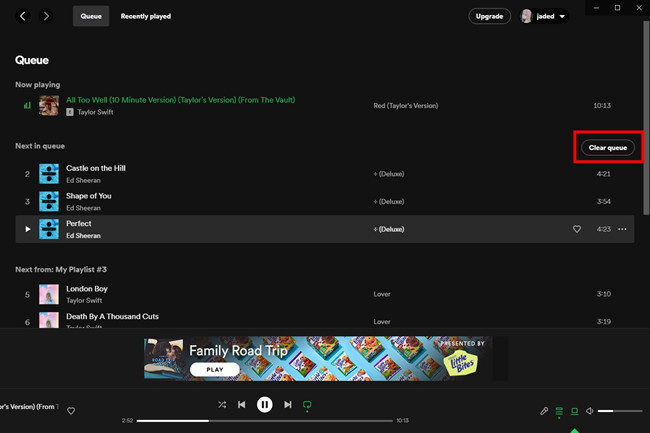
Task: Click Taylor Swift artist under London Boy
Action: (84, 300)
